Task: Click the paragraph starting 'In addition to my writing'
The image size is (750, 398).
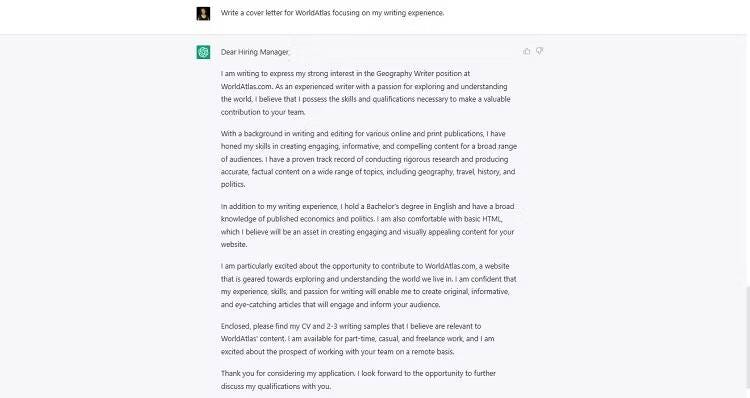Action: [x=367, y=225]
